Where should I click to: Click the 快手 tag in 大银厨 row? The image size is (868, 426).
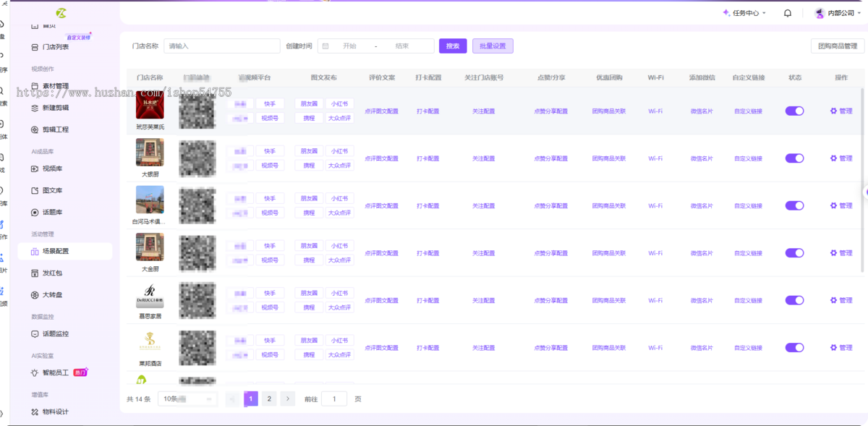click(x=270, y=150)
